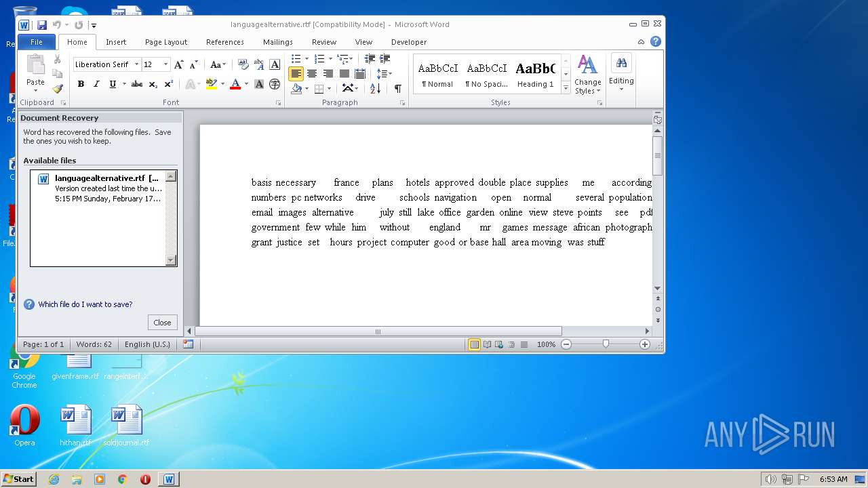Viewport: 868px width, 488px height.
Task: Click Character Border icon
Action: coord(275,64)
